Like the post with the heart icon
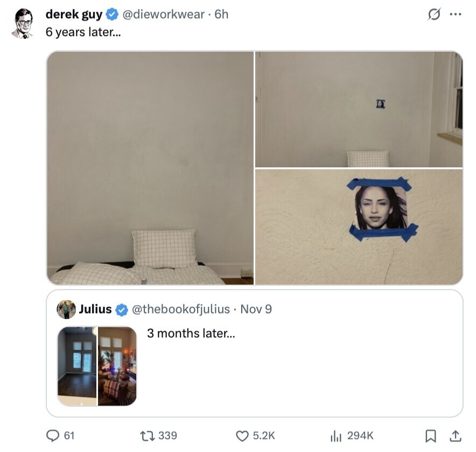The height and width of the screenshot is (452, 476). click(x=242, y=436)
